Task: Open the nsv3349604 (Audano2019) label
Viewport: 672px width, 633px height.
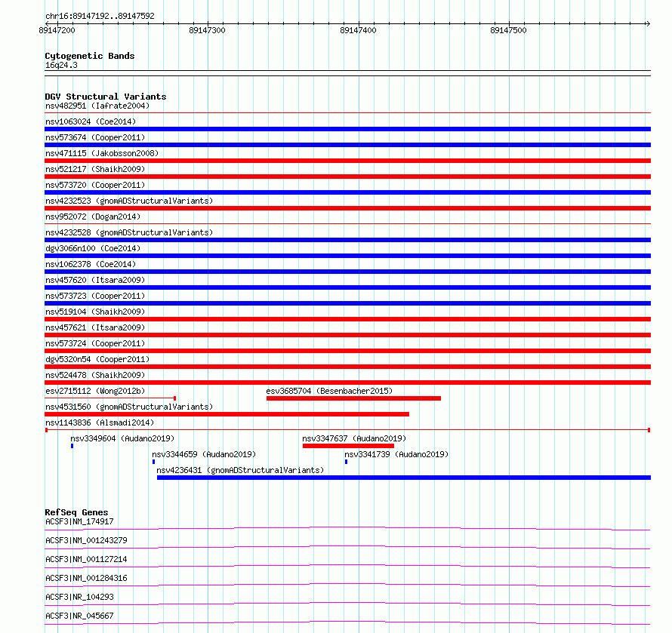Action: pos(122,438)
